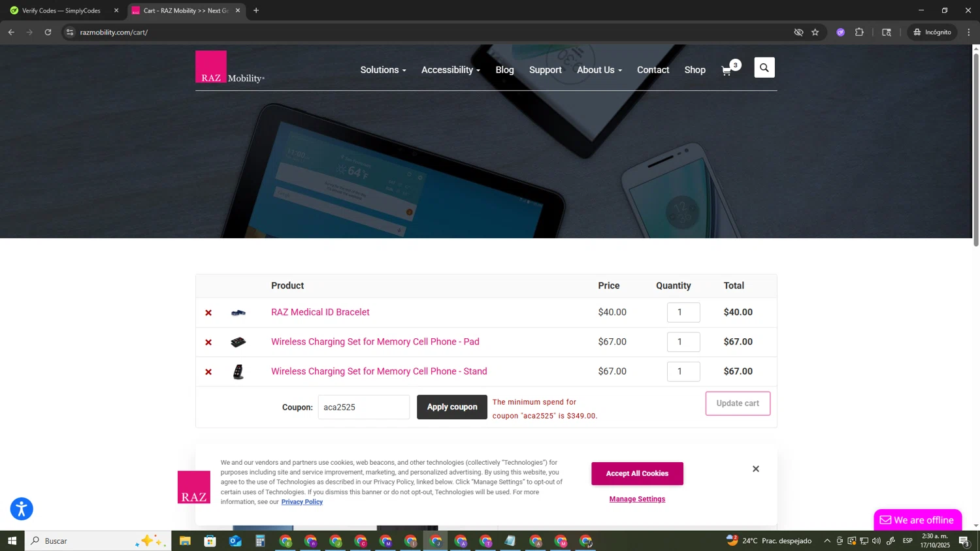
Task: Open a new tab with plus button
Action: (256, 10)
